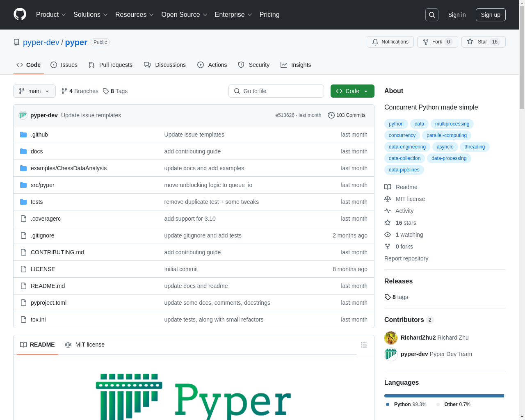
Task: Open the 8 Tags link near branch selector
Action: click(115, 91)
